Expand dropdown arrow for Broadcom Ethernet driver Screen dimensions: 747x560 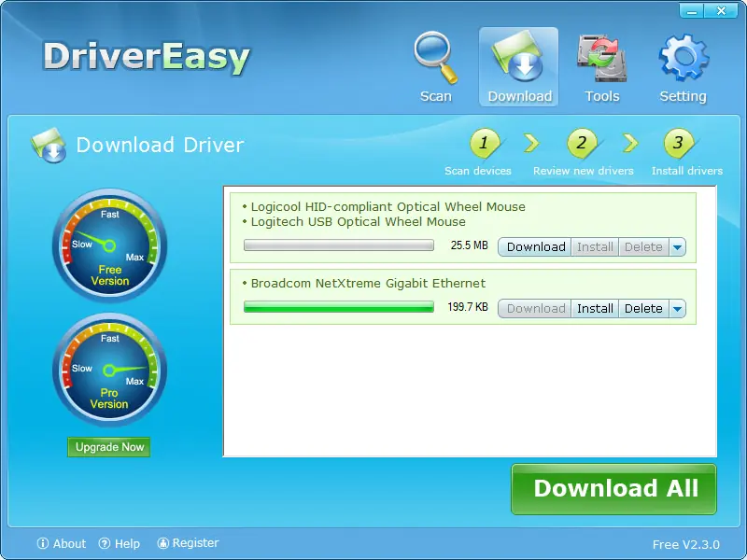point(677,309)
